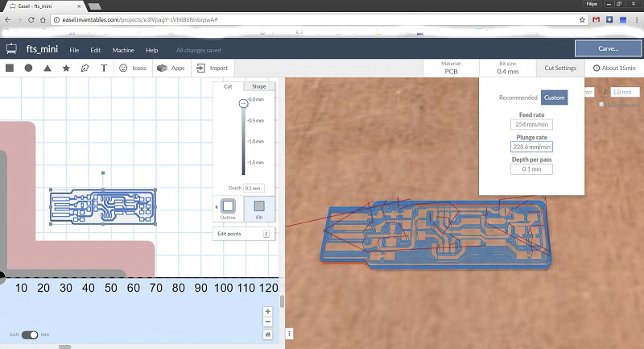Open the Material PCB selector
Image resolution: width=644 pixels, height=349 pixels.
pos(451,68)
